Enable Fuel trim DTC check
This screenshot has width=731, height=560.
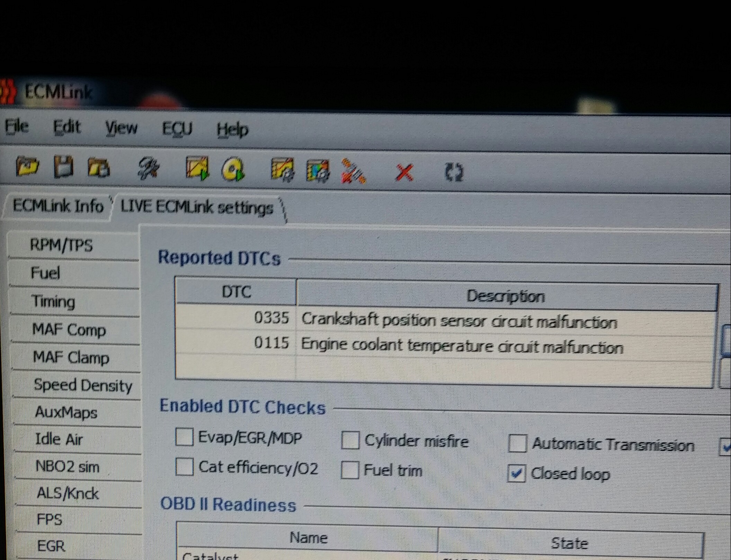click(x=350, y=470)
